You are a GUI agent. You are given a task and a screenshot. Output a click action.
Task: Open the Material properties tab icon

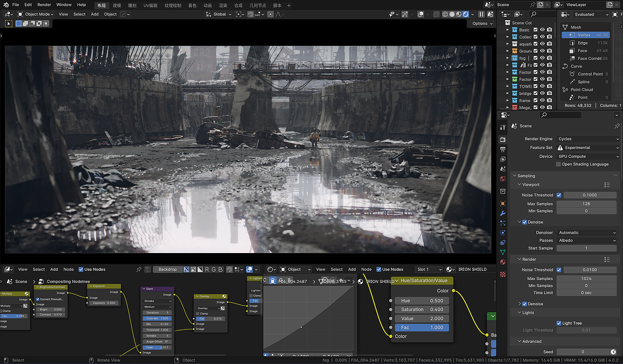(x=503, y=262)
